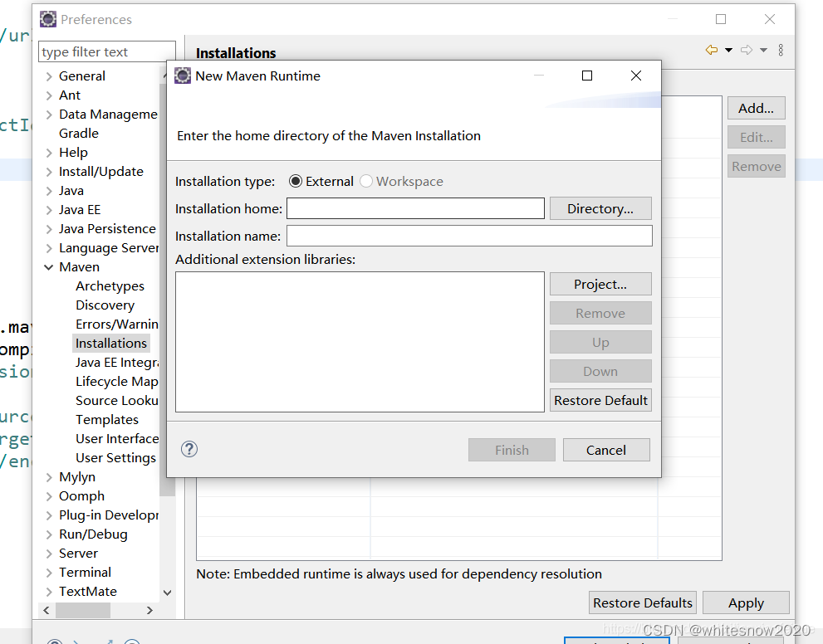Image resolution: width=823 pixels, height=644 pixels.
Task: Select the User Settings preference page
Action: coord(115,457)
